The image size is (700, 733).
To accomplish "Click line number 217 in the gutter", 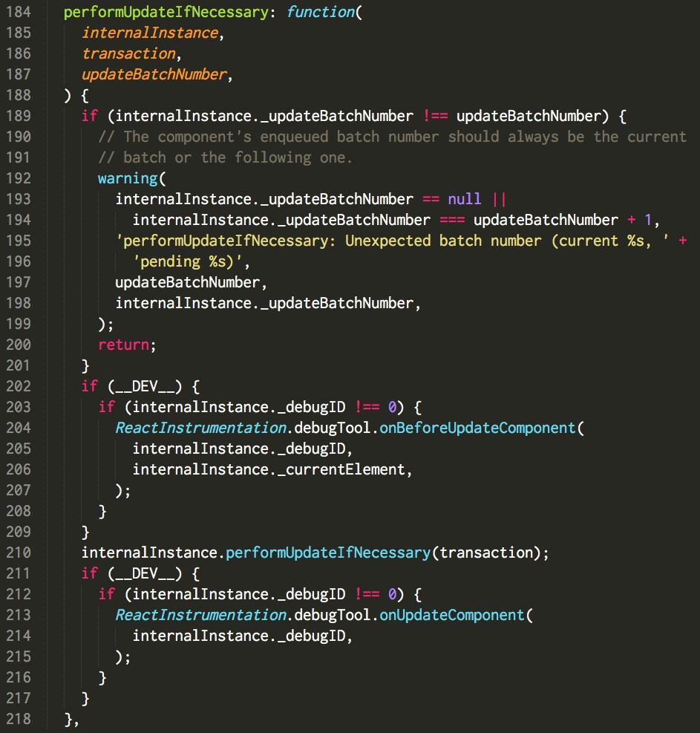I will point(19,698).
